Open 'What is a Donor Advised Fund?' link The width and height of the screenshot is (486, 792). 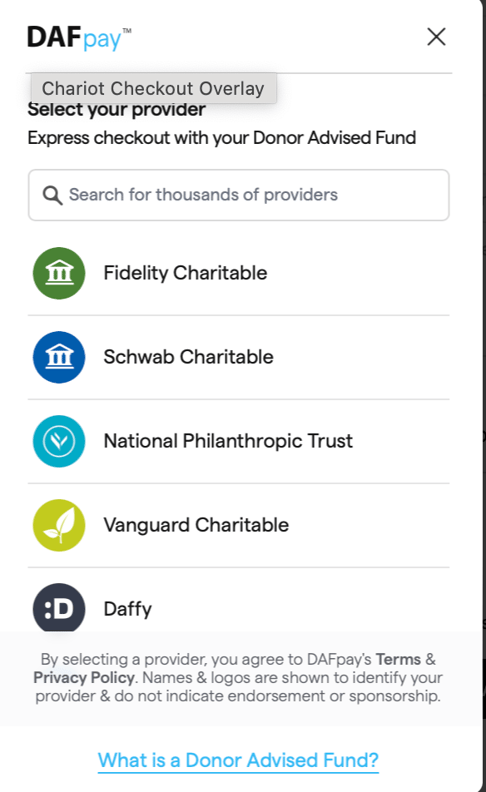(x=238, y=760)
